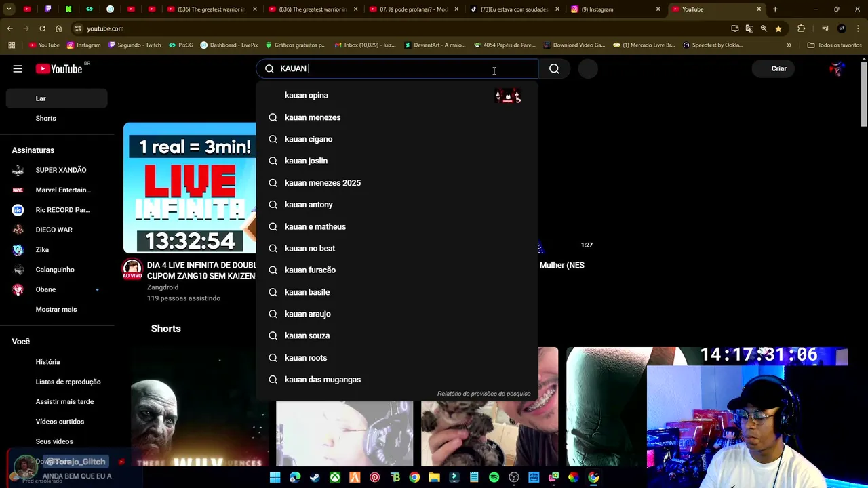The height and width of the screenshot is (488, 868).
Task: Select suggestion kauan menezes
Action: (397, 117)
